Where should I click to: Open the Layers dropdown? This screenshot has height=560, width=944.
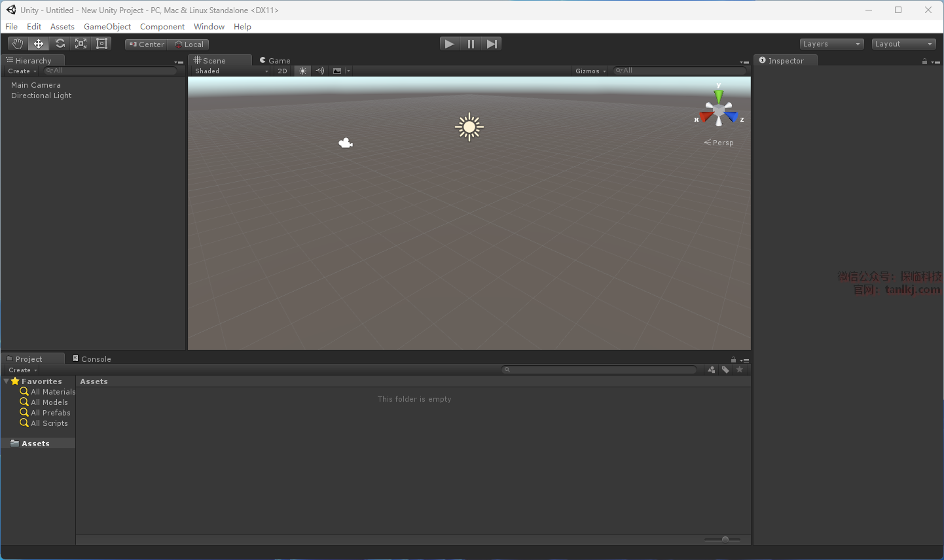(831, 44)
